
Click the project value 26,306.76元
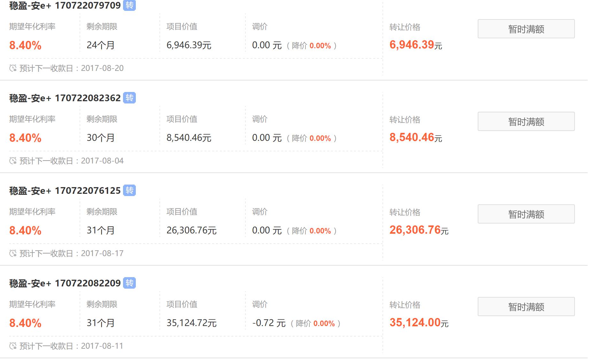pyautogui.click(x=192, y=230)
